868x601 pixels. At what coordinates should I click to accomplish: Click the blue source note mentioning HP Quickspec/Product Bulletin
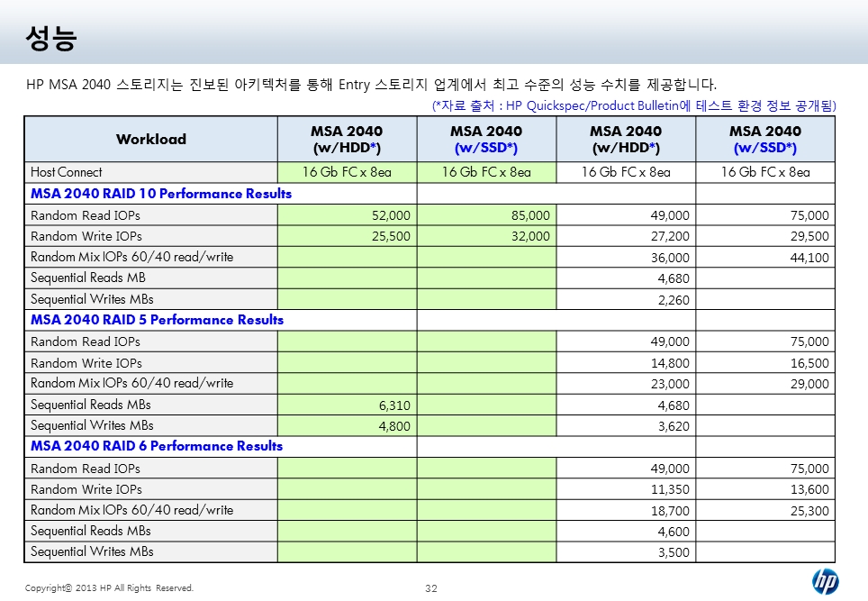pyautogui.click(x=634, y=105)
